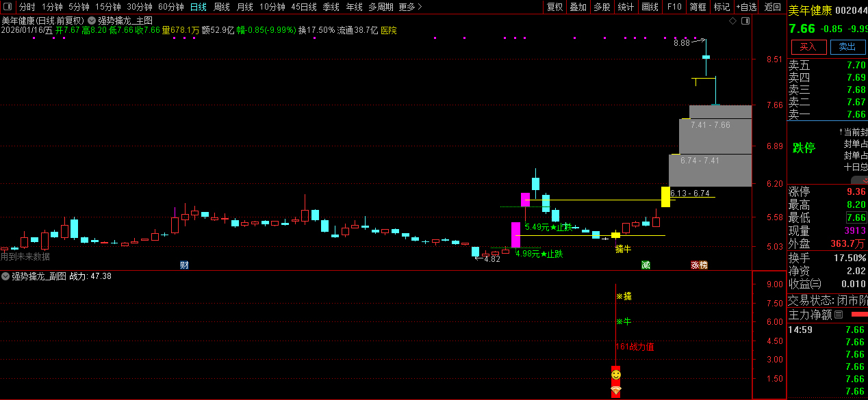The image size is (868, 400).
Task: Select the 日线 daily period
Action: tap(199, 7)
